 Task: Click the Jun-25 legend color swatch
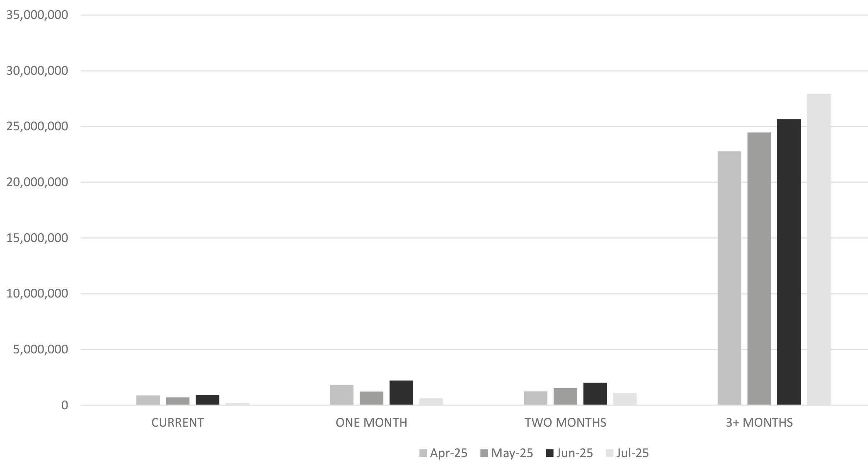coord(549,453)
